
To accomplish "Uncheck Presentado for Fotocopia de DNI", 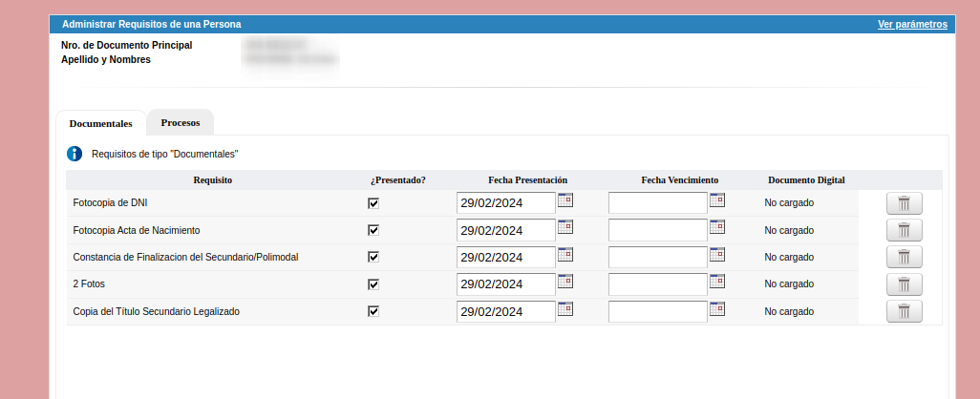I will click(x=373, y=203).
